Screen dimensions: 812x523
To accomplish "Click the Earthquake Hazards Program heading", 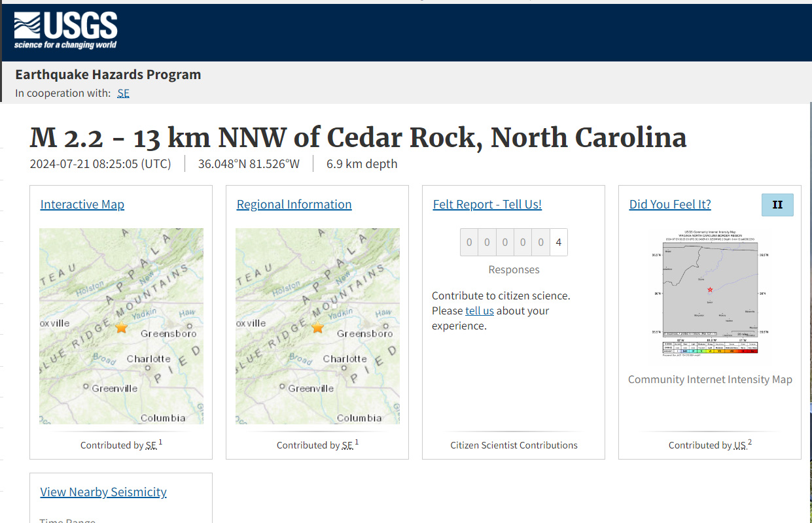I will pyautogui.click(x=108, y=75).
